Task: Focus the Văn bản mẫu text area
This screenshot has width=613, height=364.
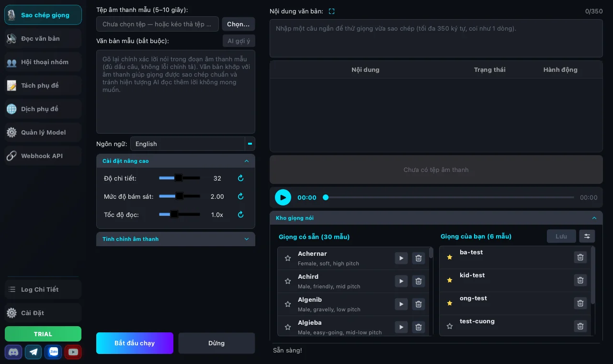Action: click(176, 91)
